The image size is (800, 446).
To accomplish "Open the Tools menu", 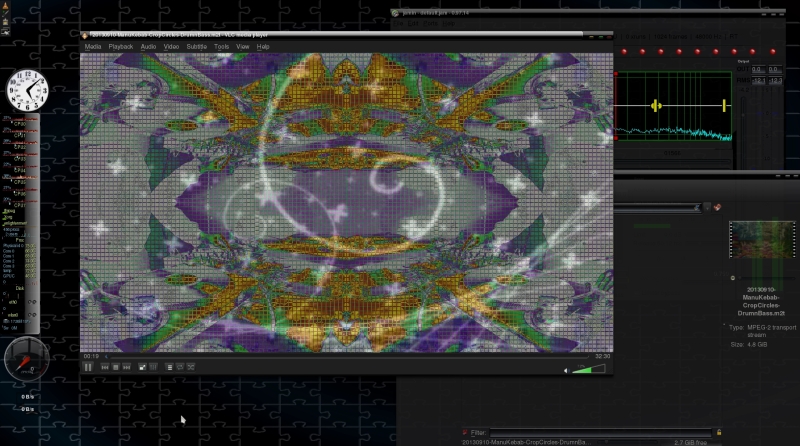I will pyautogui.click(x=221, y=46).
